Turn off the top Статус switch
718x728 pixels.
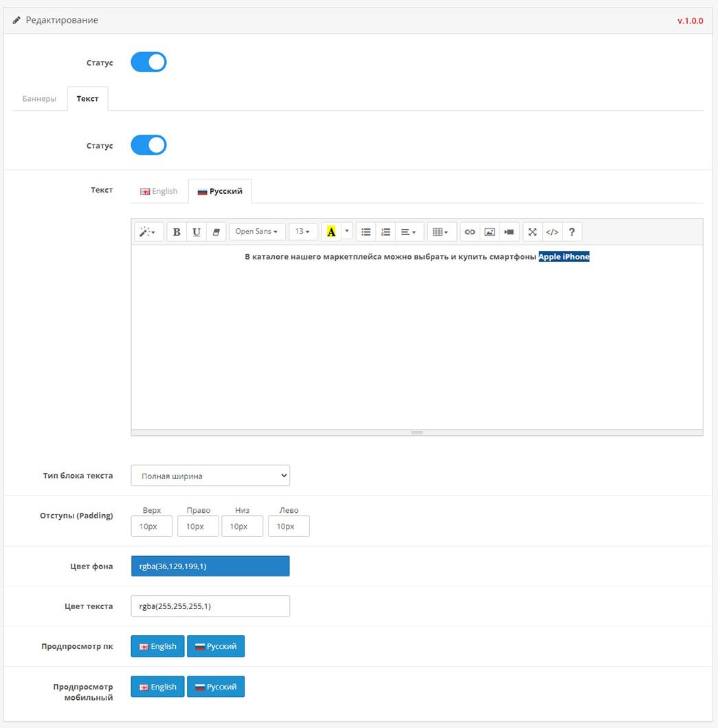[148, 62]
